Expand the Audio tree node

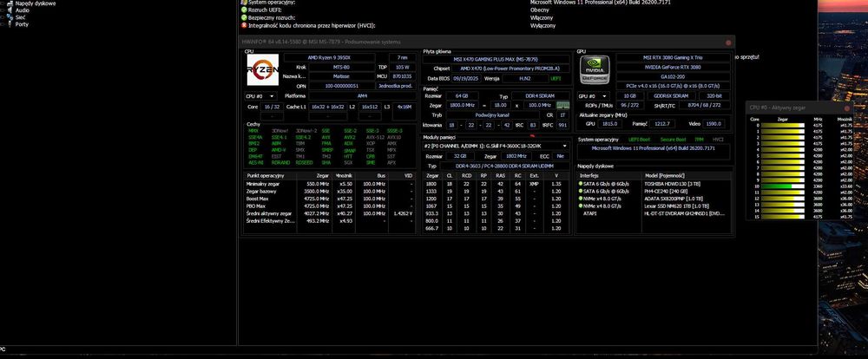pos(3,10)
